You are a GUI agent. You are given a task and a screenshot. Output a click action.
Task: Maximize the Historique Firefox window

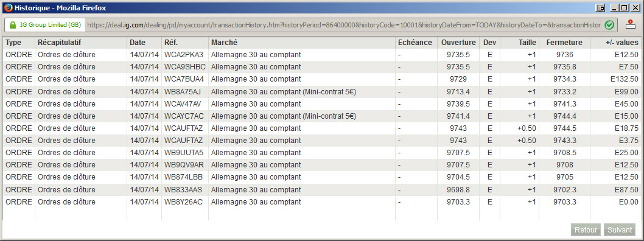click(625, 7)
